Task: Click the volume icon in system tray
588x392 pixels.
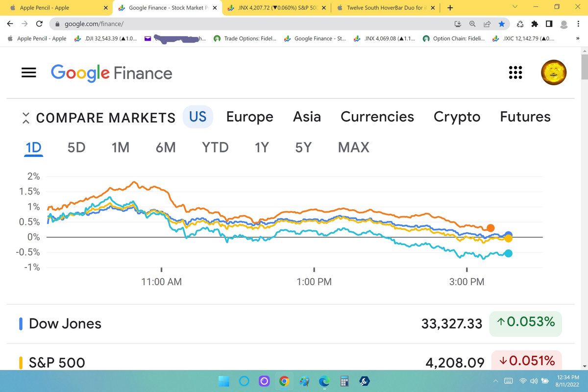Action: point(533,381)
